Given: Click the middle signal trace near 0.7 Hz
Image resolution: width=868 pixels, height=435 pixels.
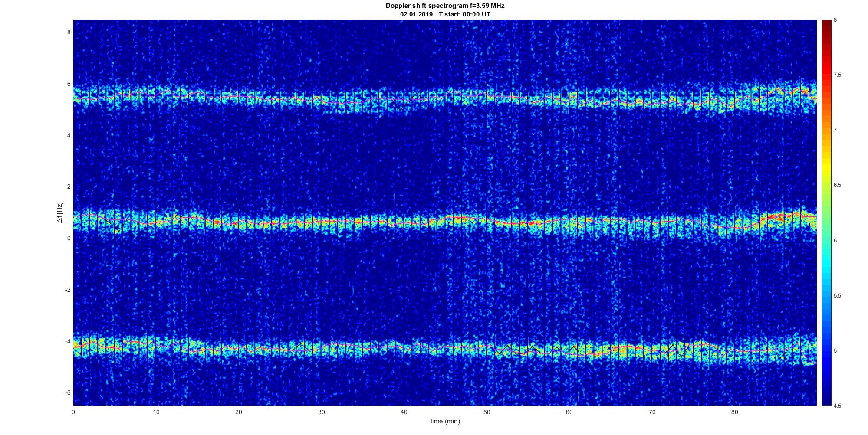Looking at the screenshot, I should (445, 221).
